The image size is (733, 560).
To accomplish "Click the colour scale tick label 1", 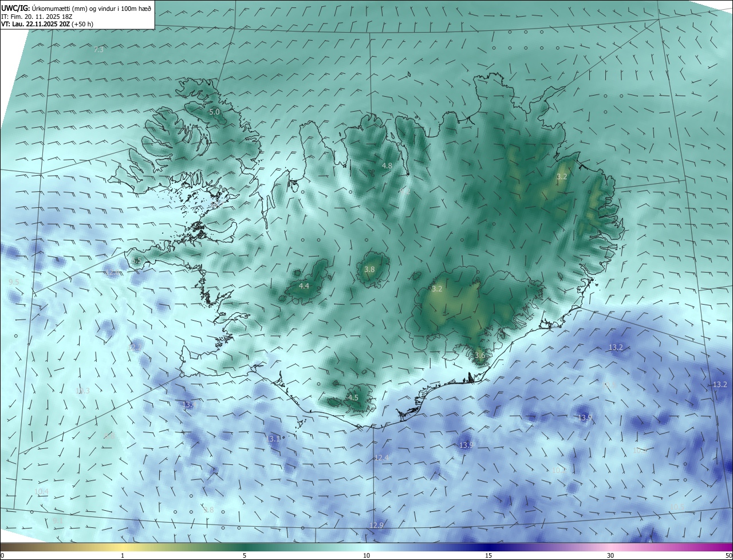I will click(x=123, y=555).
